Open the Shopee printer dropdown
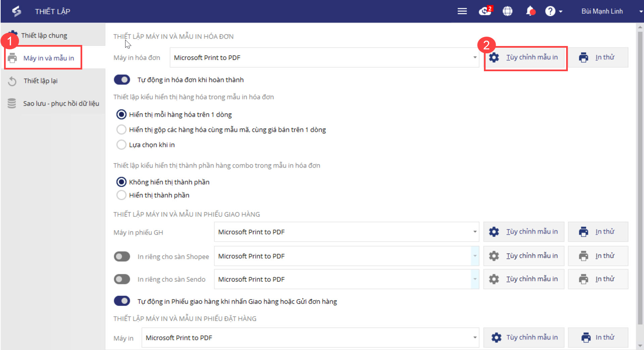Viewport: 644px width, 350px height. coord(347,256)
